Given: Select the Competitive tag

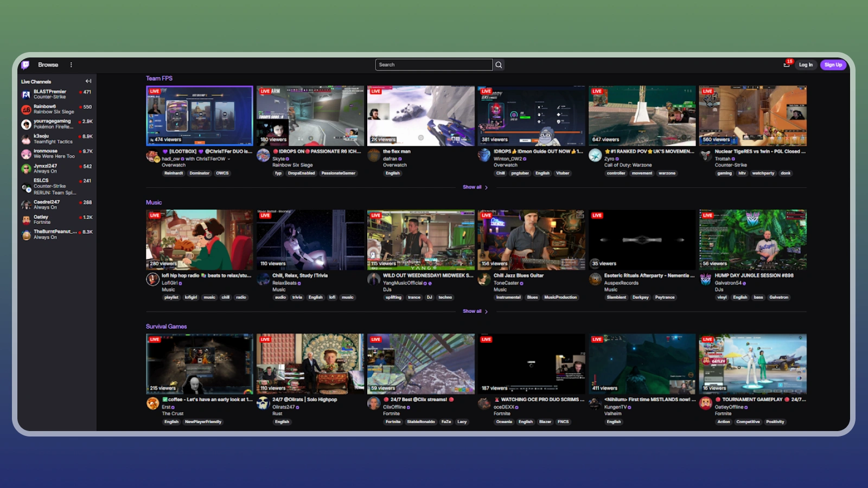Looking at the screenshot, I should point(748,422).
